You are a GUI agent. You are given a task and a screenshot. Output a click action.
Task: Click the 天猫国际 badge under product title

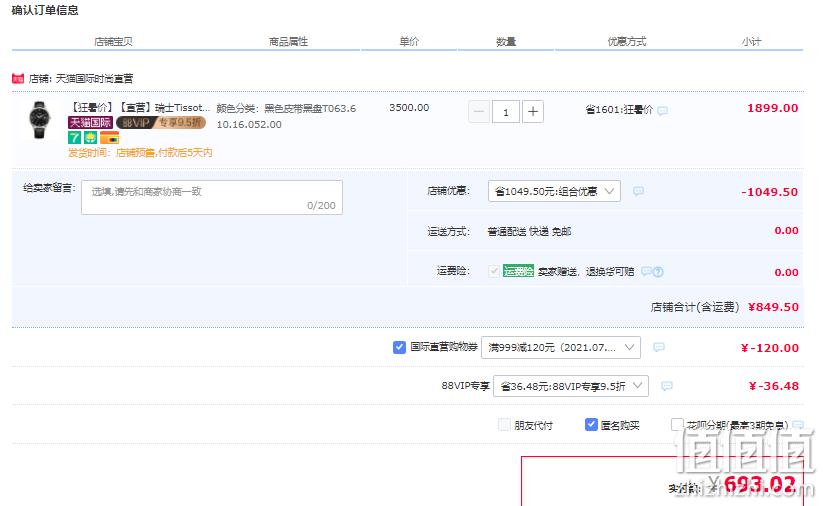pyautogui.click(x=90, y=123)
